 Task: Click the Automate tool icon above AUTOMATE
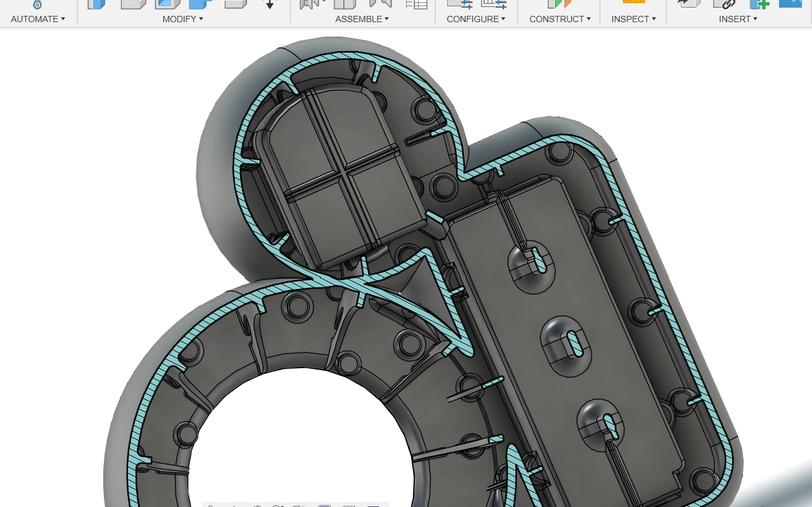(37, 4)
